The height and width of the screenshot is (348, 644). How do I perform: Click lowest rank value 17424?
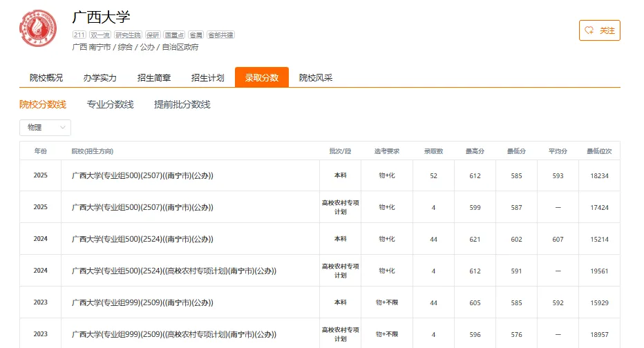click(x=599, y=208)
